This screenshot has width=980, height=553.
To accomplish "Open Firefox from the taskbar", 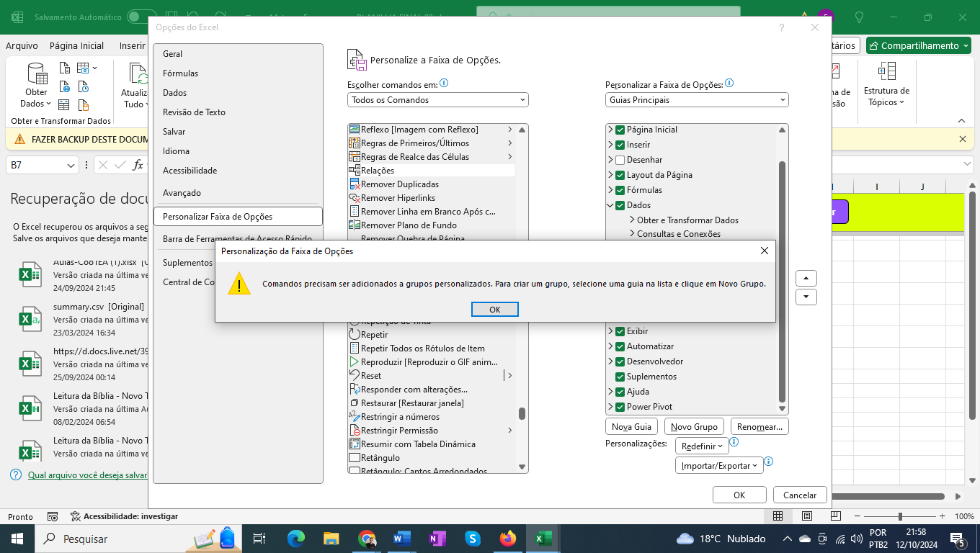I will click(508, 539).
